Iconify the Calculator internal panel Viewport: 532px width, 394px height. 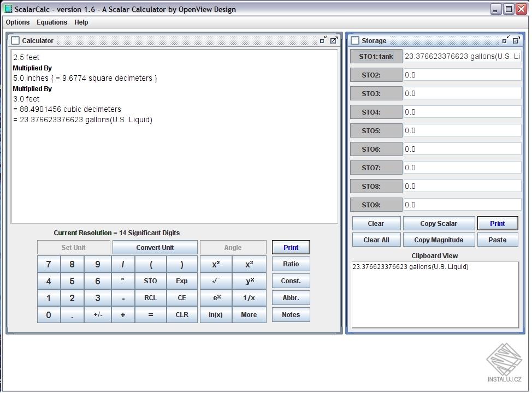coord(323,40)
